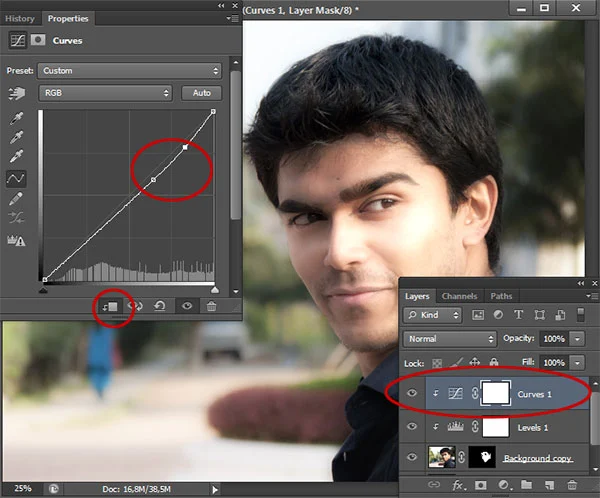
Task: Filter layers by smart objects icon
Action: 560,315
